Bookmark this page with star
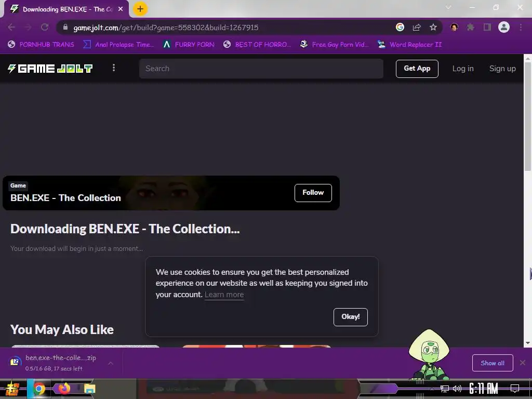The image size is (532, 399). pyautogui.click(x=433, y=27)
